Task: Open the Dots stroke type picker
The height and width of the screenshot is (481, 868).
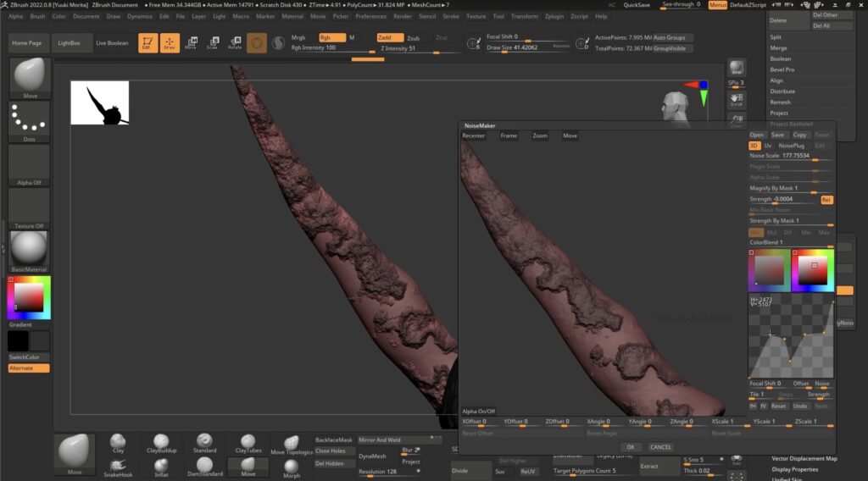Action: (29, 121)
